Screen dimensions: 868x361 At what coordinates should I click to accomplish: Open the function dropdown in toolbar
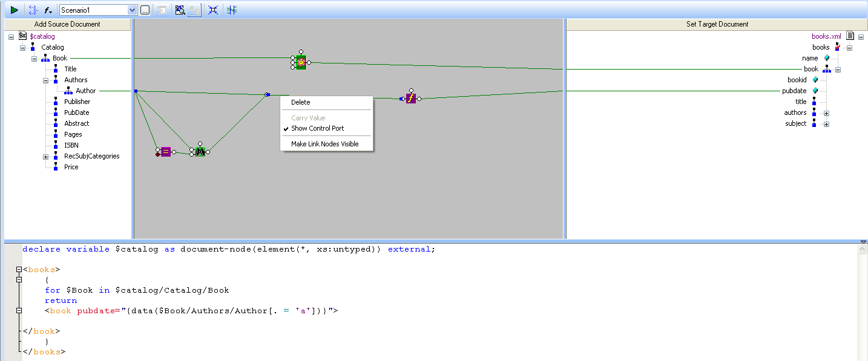[x=47, y=10]
